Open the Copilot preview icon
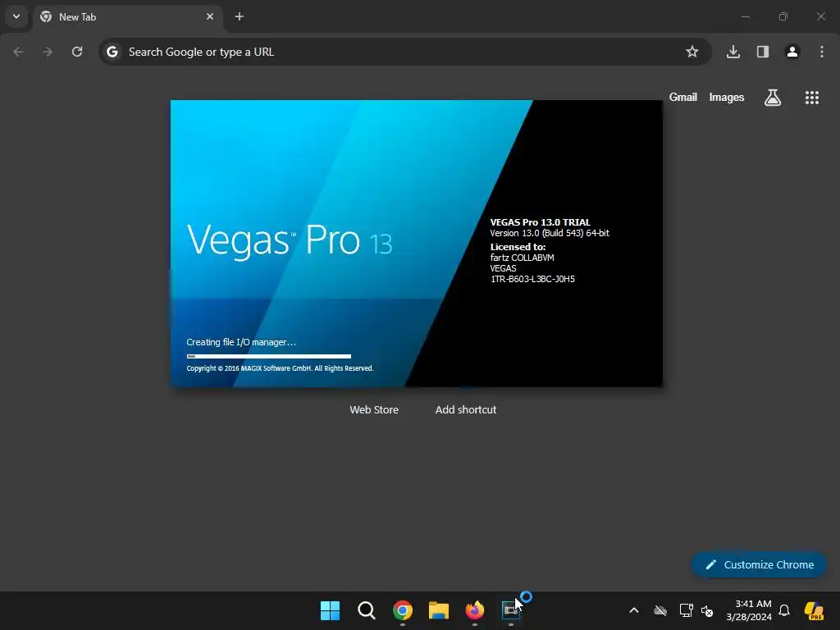The height and width of the screenshot is (630, 840). click(814, 610)
